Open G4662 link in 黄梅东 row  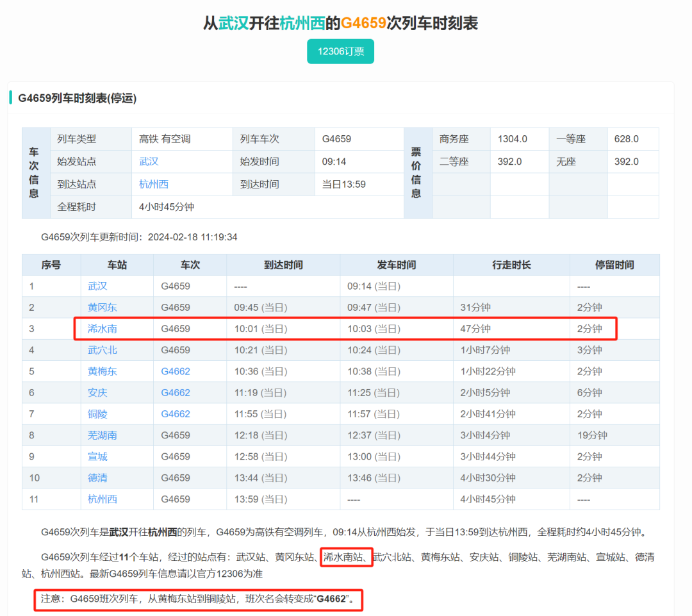pos(175,371)
